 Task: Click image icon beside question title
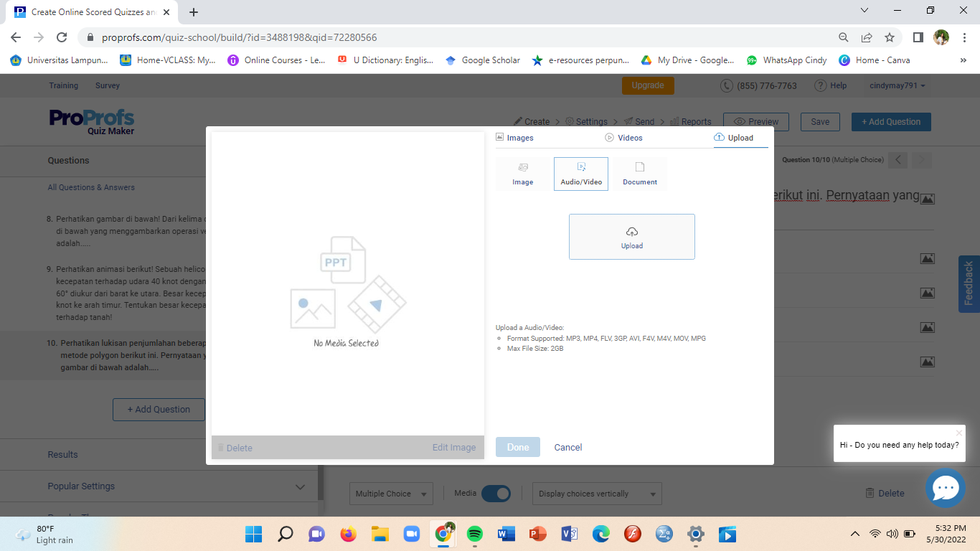tap(927, 199)
